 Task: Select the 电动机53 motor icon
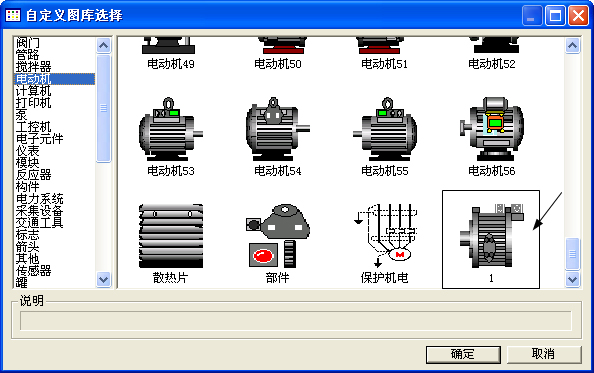click(170, 130)
